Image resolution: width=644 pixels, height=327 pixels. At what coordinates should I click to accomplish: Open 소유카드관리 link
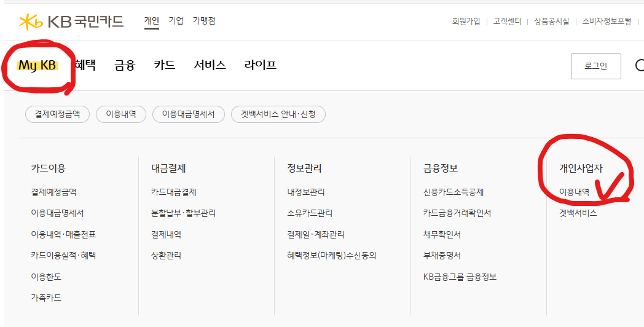[310, 213]
